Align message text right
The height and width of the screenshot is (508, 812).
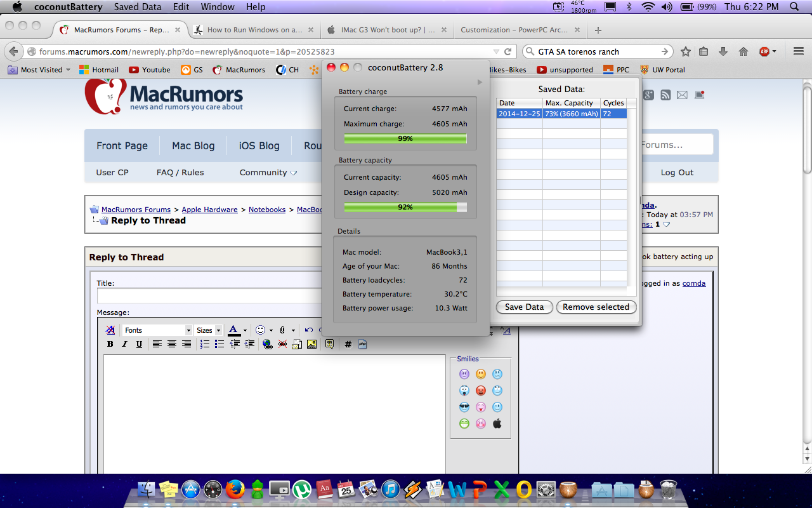click(x=187, y=344)
